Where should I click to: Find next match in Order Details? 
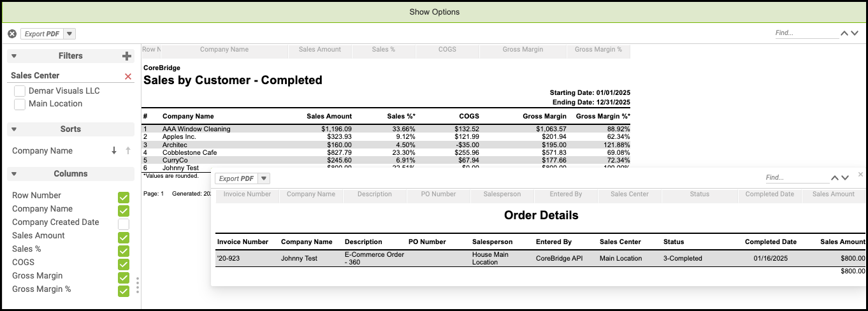[x=846, y=178]
